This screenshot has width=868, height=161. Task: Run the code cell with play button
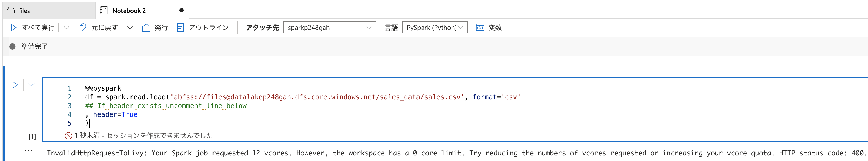click(15, 85)
